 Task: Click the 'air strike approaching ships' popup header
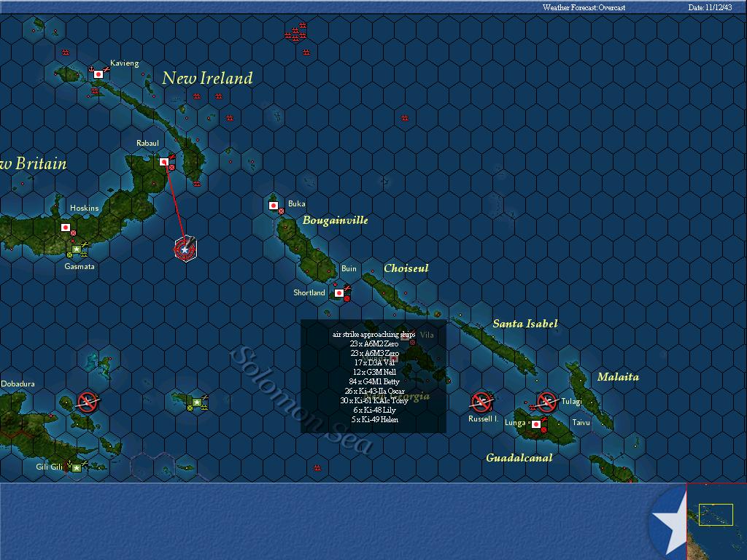coord(374,334)
